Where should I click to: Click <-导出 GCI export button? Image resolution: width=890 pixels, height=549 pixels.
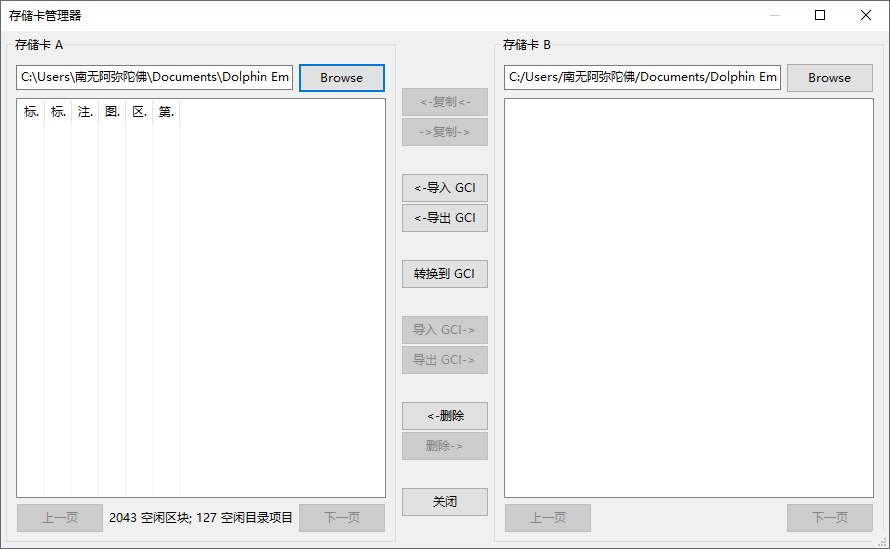point(445,218)
